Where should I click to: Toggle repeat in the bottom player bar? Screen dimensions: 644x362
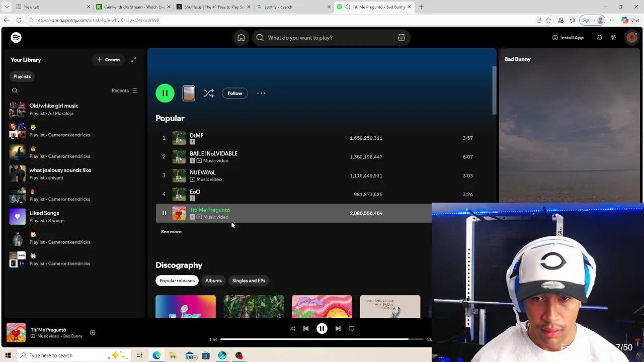[352, 328]
